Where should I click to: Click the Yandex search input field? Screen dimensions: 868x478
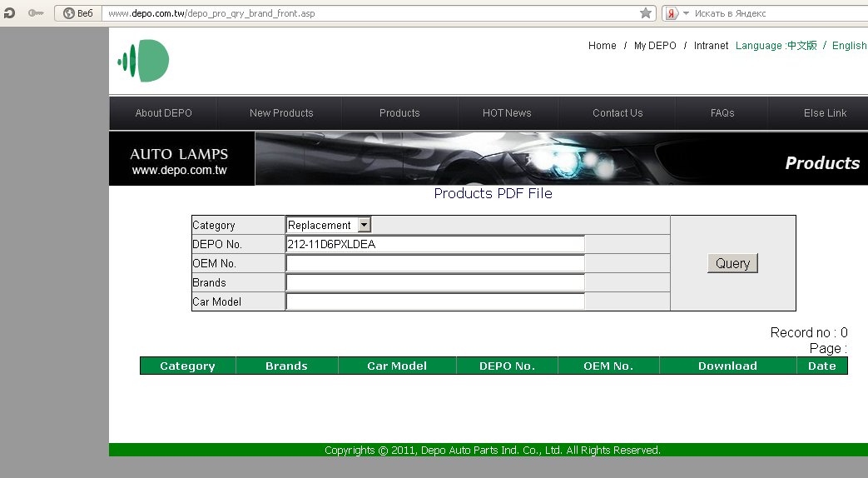click(x=781, y=13)
